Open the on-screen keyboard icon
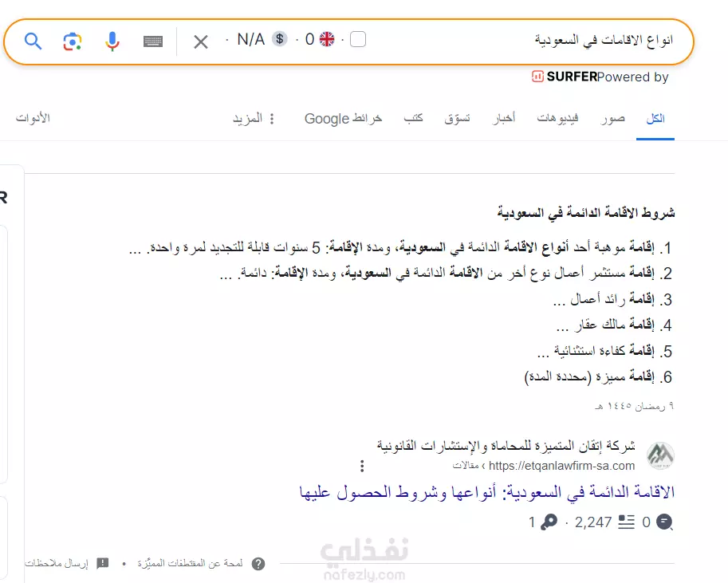 coord(153,41)
